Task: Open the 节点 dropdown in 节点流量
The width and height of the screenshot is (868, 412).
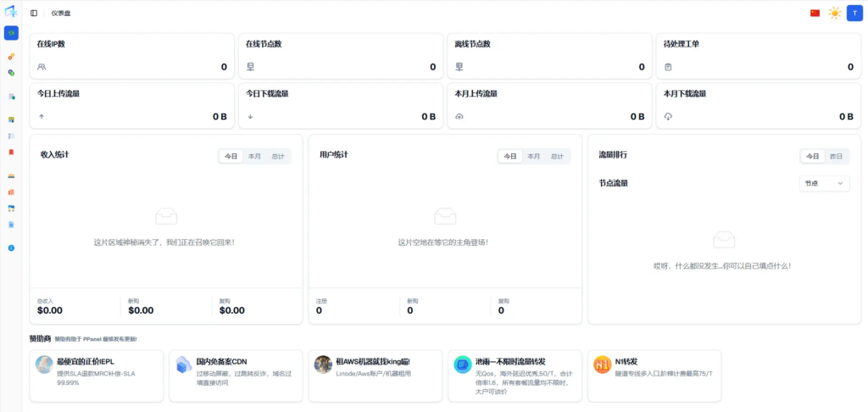Action: click(824, 183)
